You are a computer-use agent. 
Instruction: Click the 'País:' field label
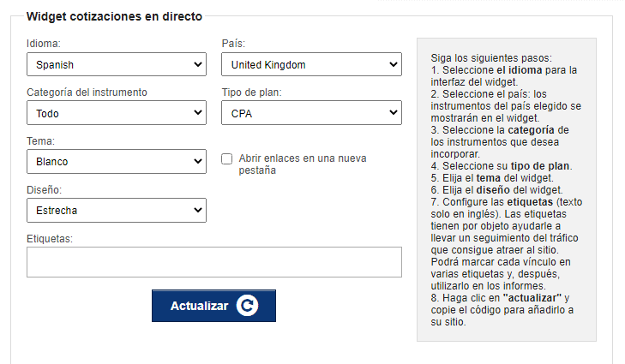point(234,44)
